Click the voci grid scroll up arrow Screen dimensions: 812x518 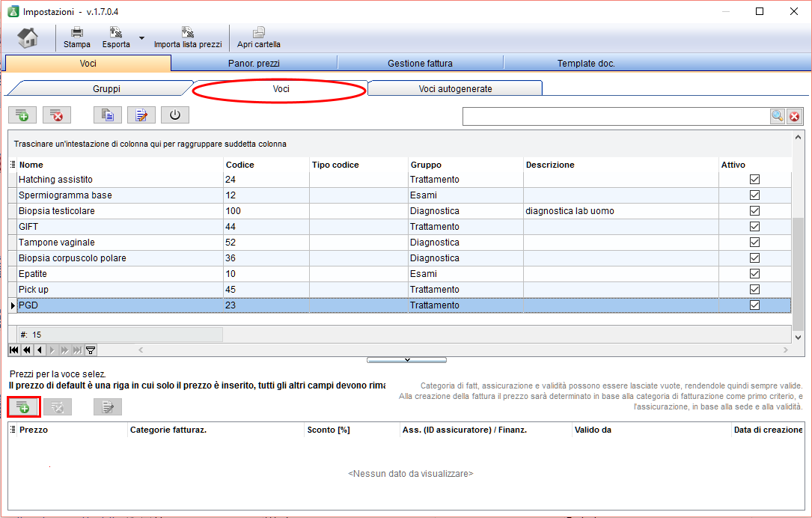coord(798,137)
